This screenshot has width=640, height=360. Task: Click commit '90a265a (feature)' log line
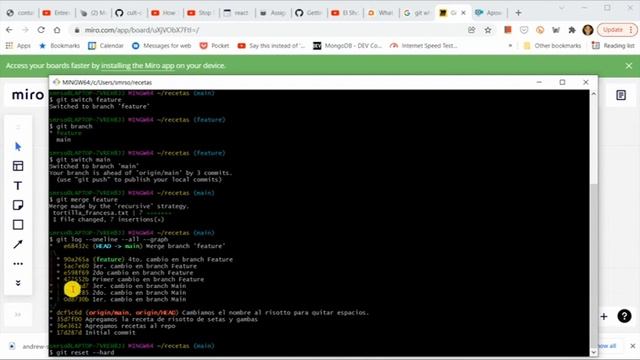click(x=145, y=259)
